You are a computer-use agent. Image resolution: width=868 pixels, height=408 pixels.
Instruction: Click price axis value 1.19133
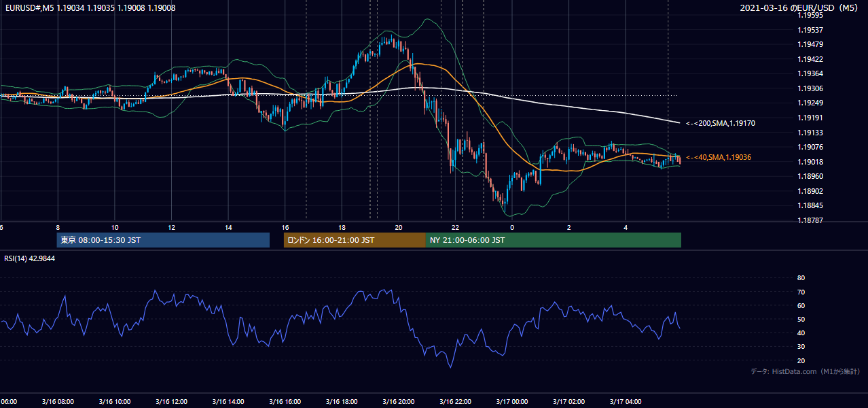[x=810, y=133]
